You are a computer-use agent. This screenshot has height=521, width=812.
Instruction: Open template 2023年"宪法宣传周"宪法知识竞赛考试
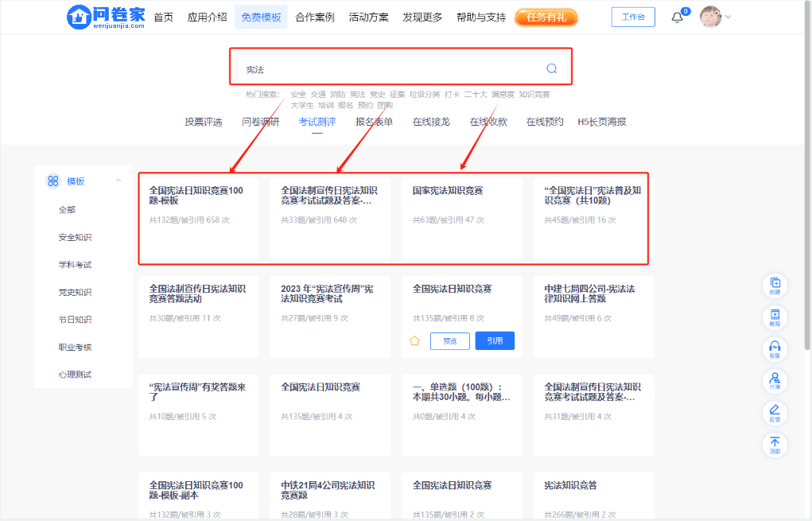[x=330, y=317]
